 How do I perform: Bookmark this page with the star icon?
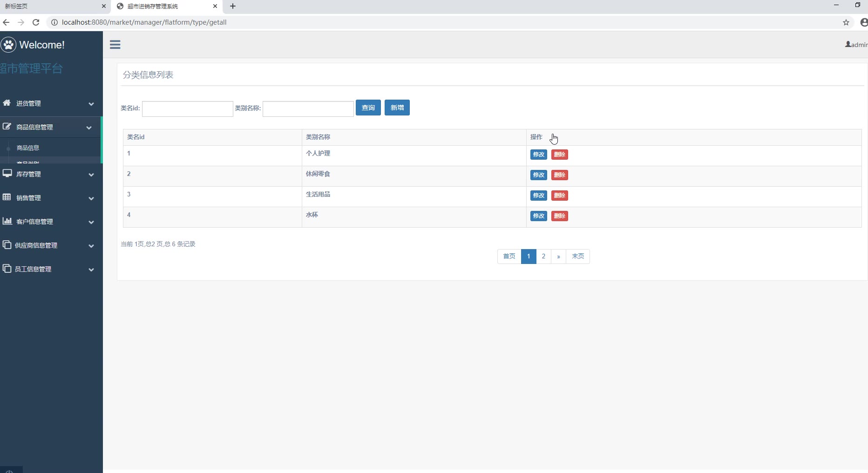846,22
